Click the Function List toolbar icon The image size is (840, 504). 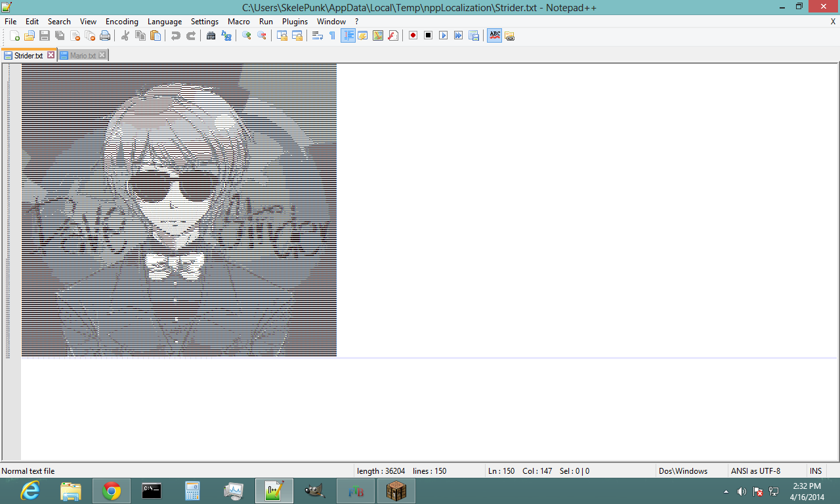393,35
